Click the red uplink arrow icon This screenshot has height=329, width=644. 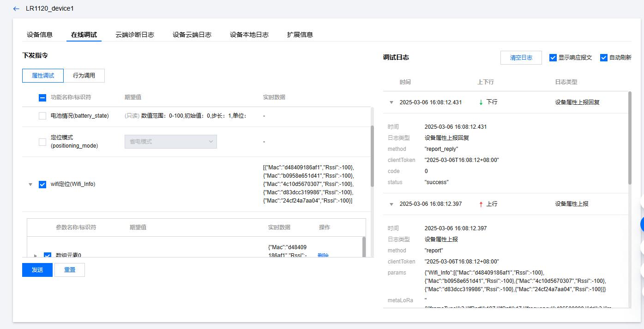point(481,204)
